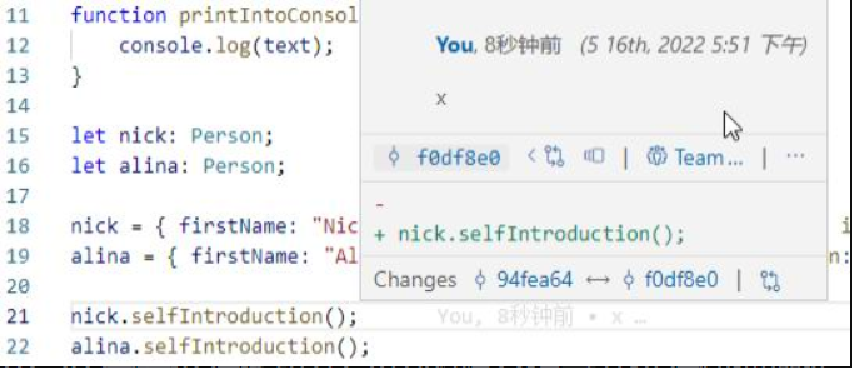Click commit icon before f0df8e0 in Changes row
The image size is (852, 368).
click(x=628, y=280)
